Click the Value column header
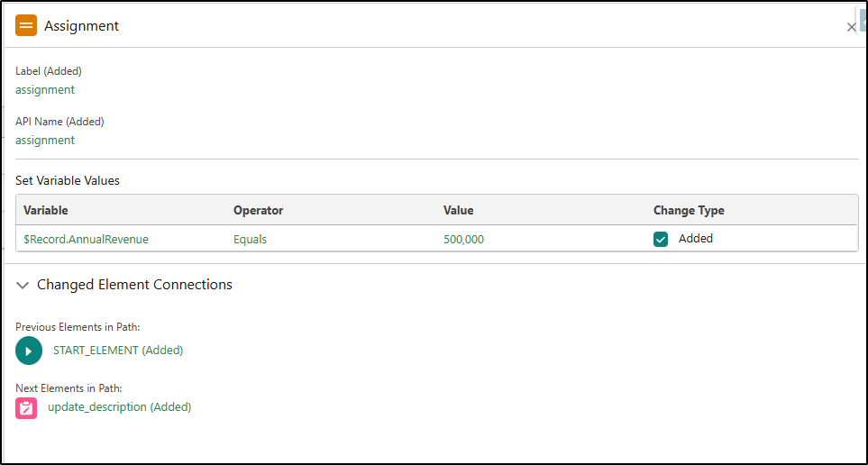Viewport: 868px width, 465px height. pos(458,211)
